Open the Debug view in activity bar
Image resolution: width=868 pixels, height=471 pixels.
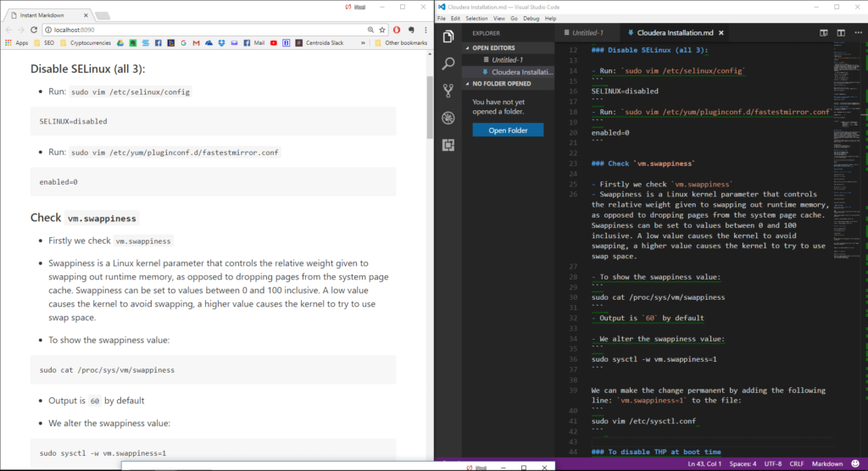coord(448,118)
